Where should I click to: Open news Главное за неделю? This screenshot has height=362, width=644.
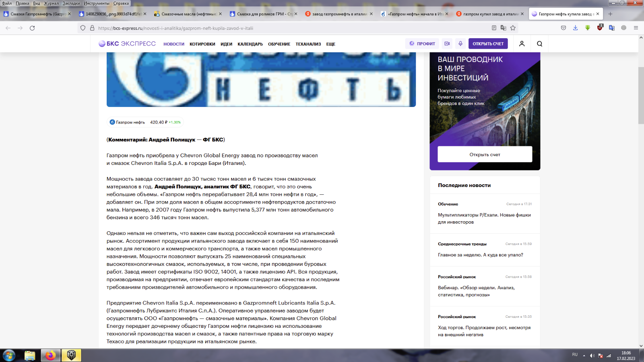coord(481,255)
